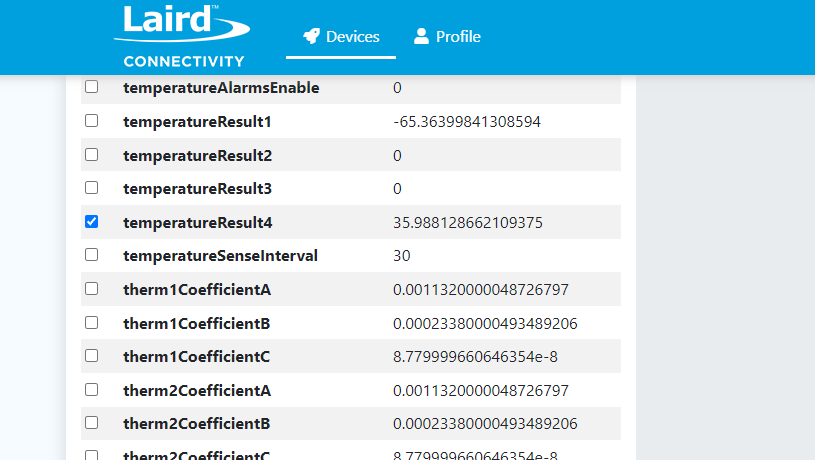Switch to the Profile tab label
The width and height of the screenshot is (815, 460).
point(458,37)
